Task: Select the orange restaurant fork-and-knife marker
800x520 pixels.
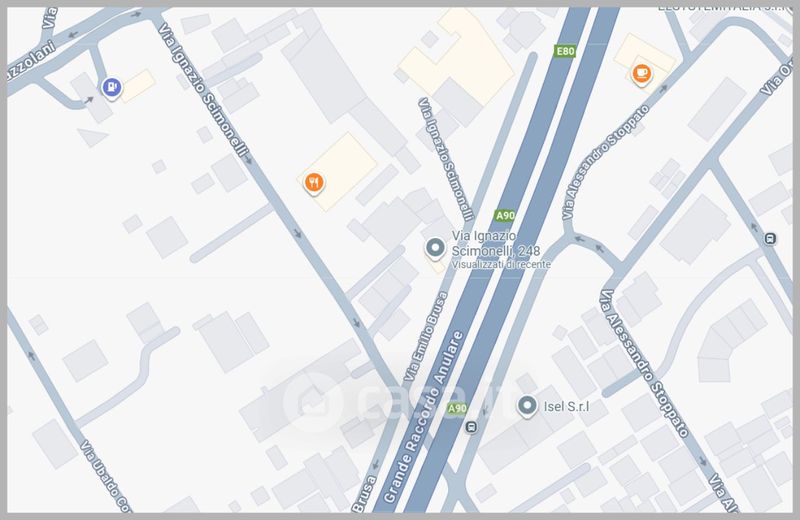Action: point(314,183)
